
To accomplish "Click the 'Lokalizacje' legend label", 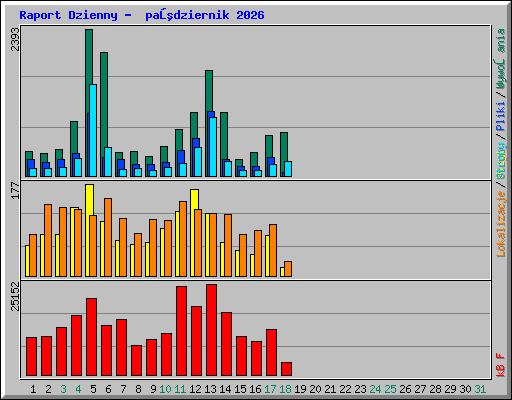I will (501, 223).
